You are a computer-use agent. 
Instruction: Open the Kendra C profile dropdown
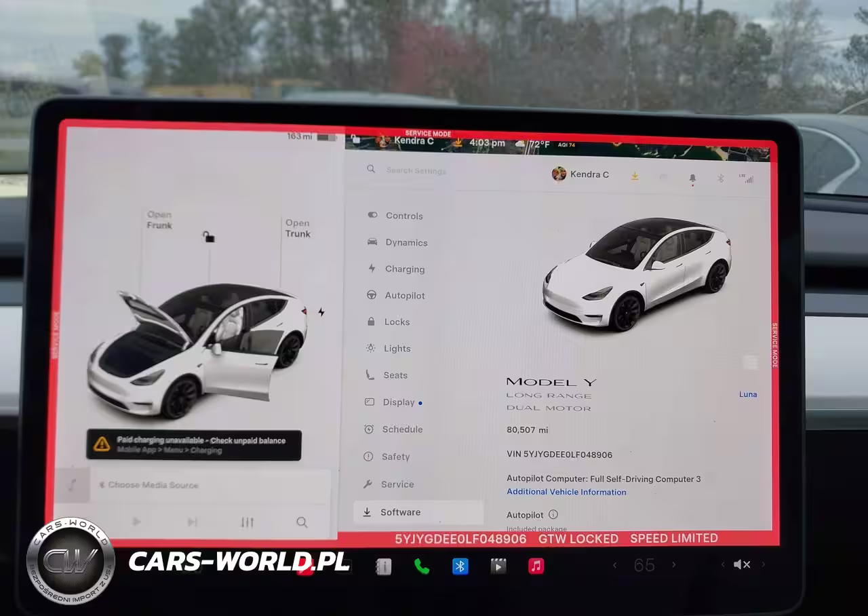[x=580, y=174]
